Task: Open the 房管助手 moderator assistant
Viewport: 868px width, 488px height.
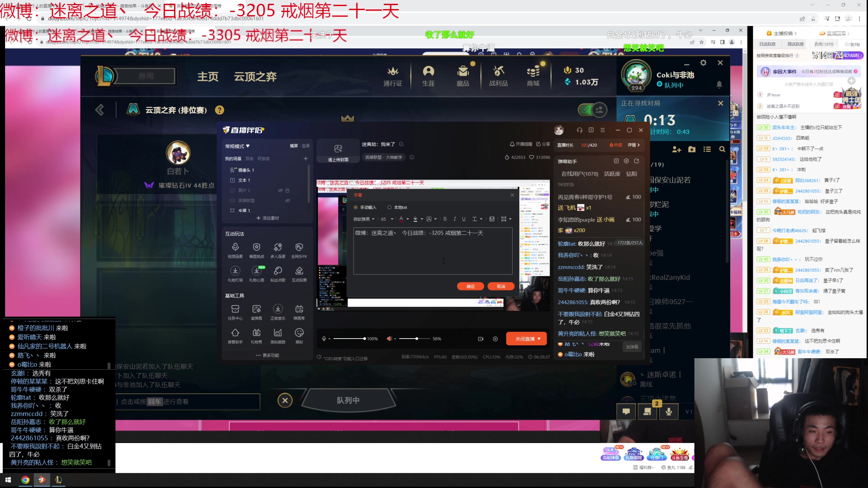Action: [235, 335]
